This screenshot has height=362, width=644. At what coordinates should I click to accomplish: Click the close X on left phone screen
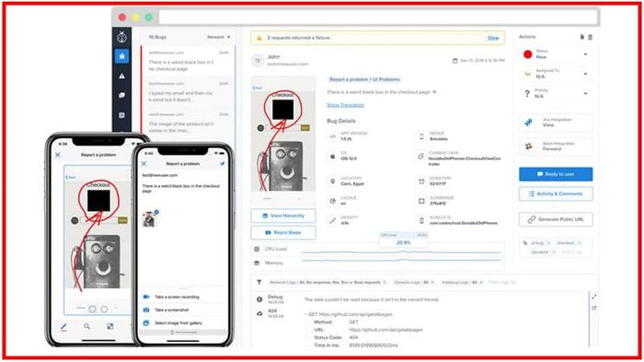click(x=58, y=155)
